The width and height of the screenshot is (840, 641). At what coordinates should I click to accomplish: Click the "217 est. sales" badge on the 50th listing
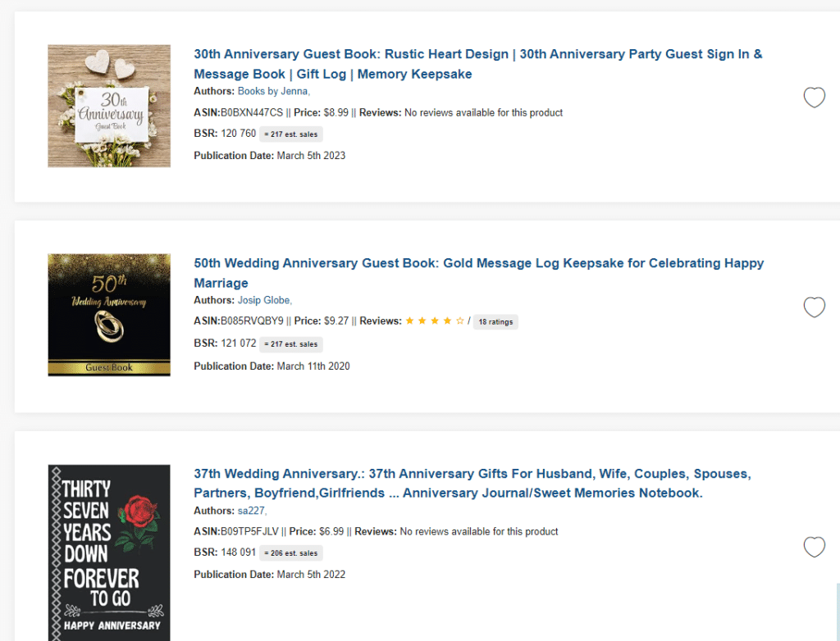click(292, 343)
